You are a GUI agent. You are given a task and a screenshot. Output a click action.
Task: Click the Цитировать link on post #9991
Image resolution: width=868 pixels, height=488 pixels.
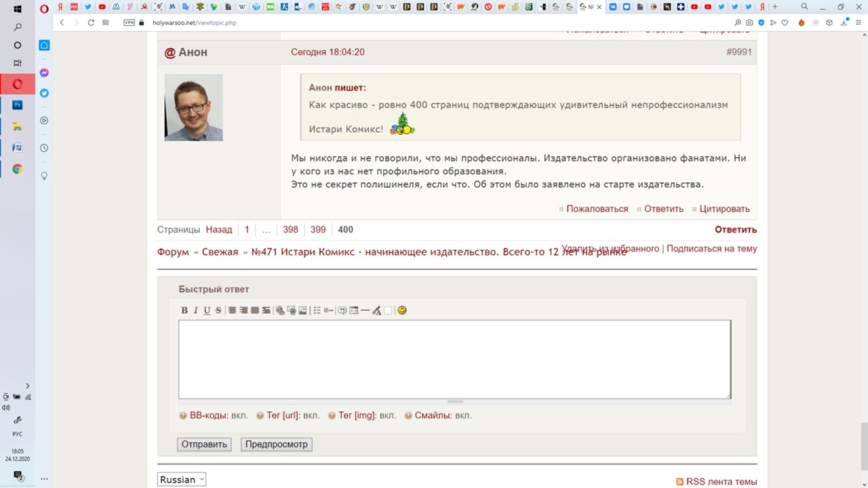click(724, 209)
